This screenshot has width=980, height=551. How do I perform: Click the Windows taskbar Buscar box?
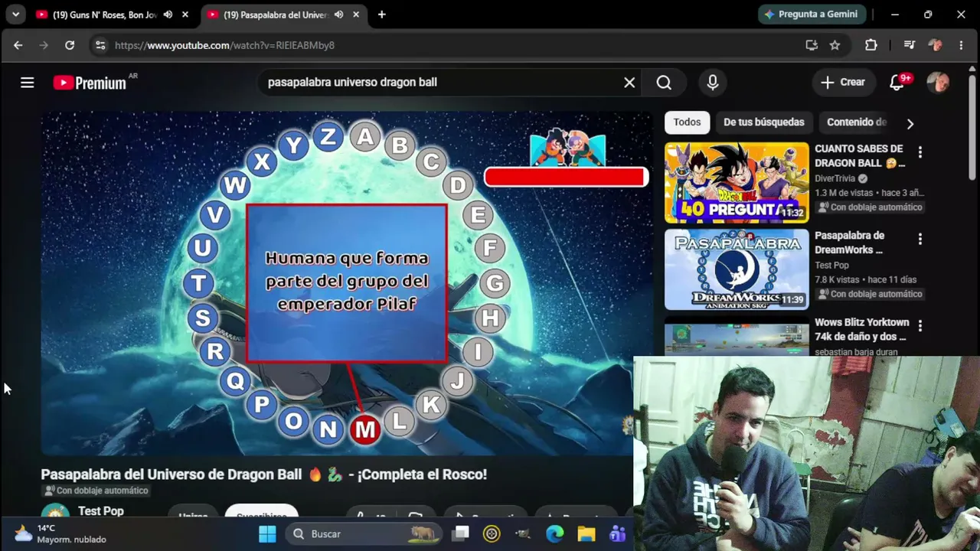[364, 533]
